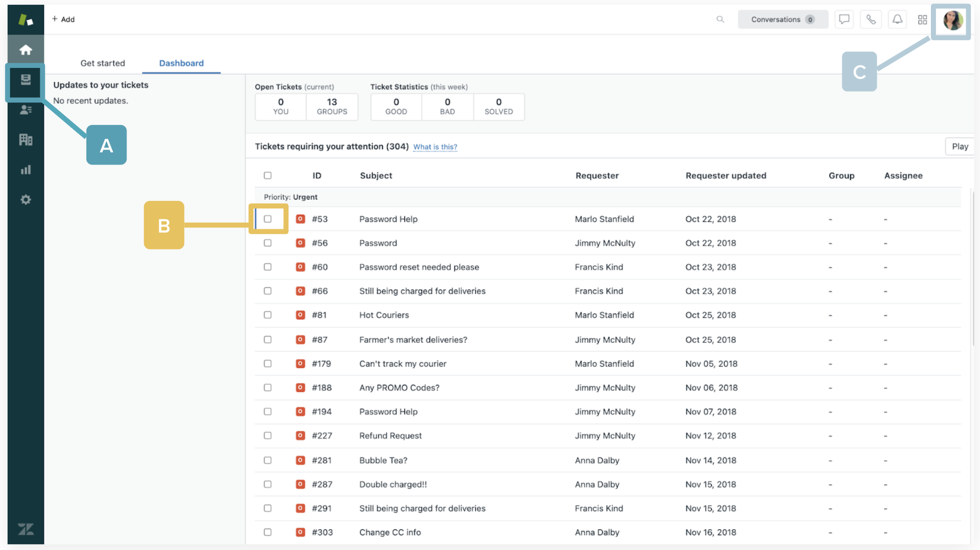Open the Zendesk apps grid icon

point(922,19)
